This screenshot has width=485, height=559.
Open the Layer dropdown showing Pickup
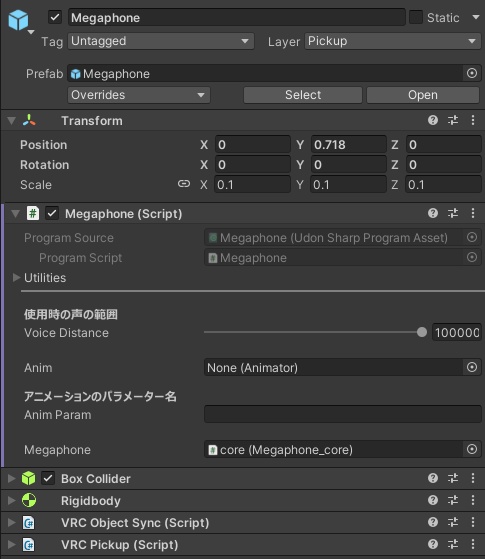[x=393, y=41]
